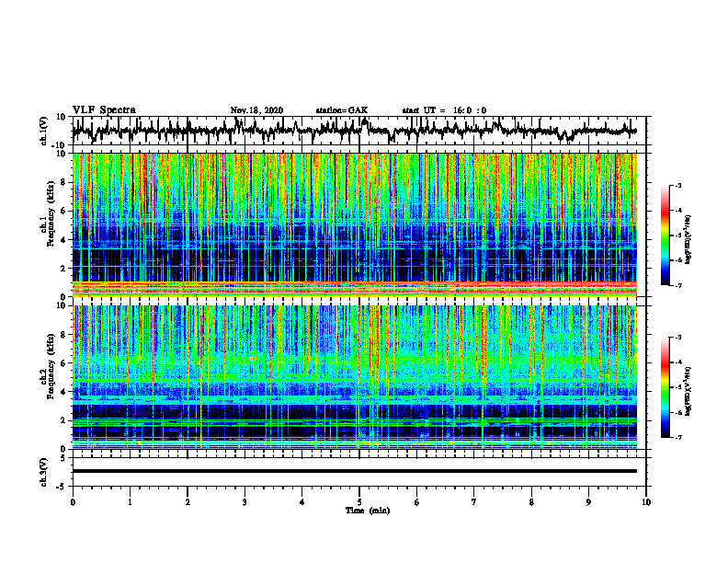
Task: Click the "10" tick on the time axis
Action: pyautogui.click(x=646, y=502)
